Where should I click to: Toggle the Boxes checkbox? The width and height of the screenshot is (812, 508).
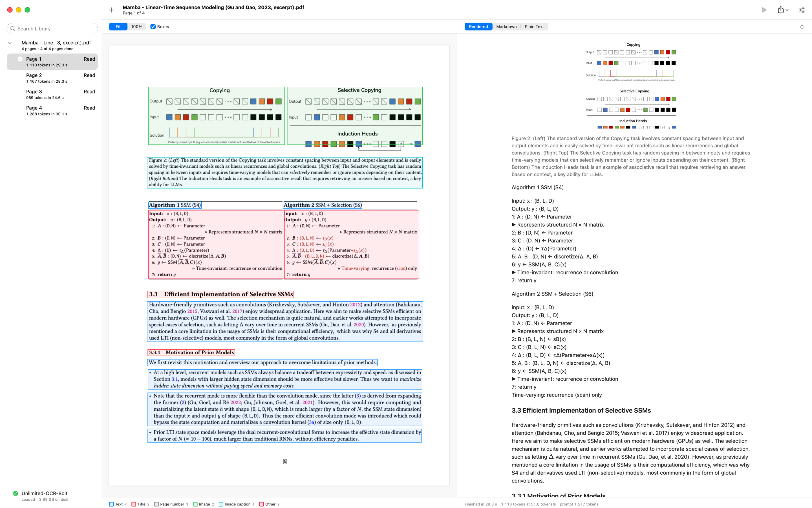153,27
